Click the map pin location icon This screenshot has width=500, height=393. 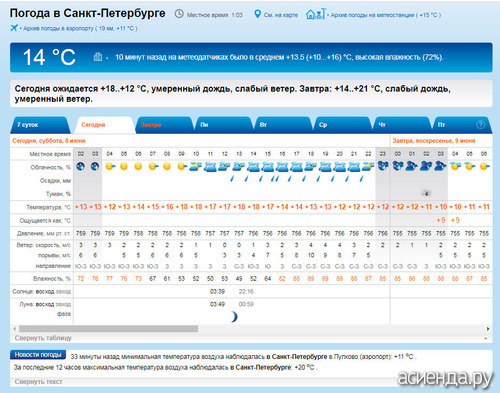[x=257, y=14]
